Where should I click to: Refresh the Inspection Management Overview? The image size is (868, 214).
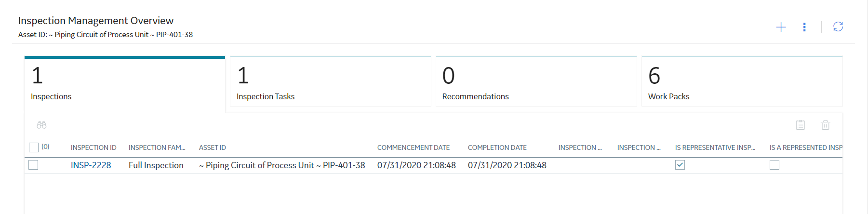(x=838, y=27)
